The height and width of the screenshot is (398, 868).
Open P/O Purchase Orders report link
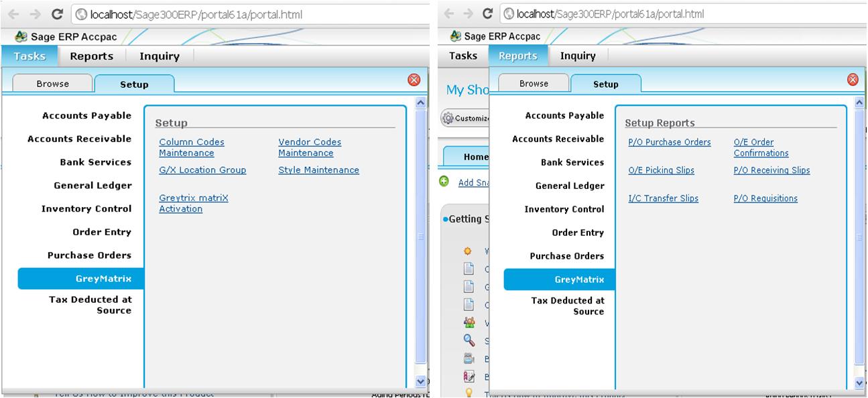point(670,142)
